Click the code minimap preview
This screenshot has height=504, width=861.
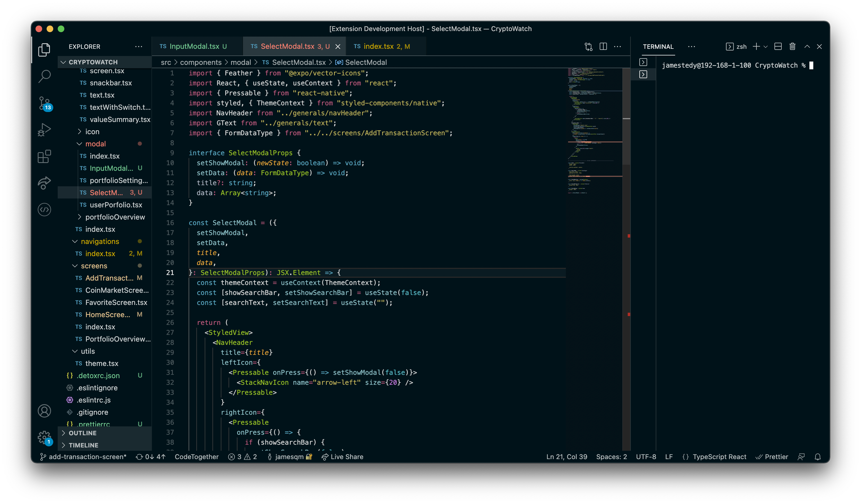594,131
